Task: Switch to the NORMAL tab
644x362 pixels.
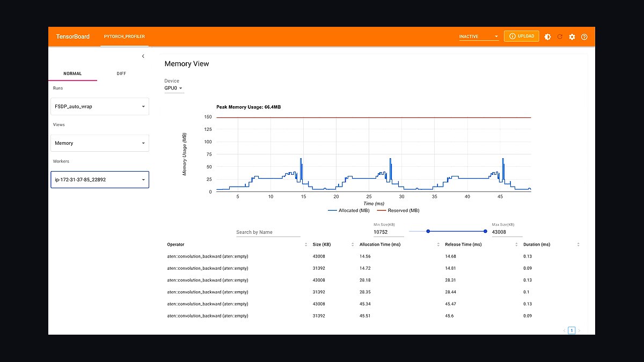Action: (72, 73)
